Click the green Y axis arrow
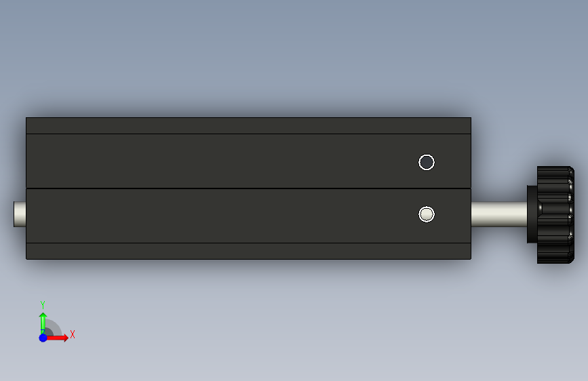 pos(43,322)
